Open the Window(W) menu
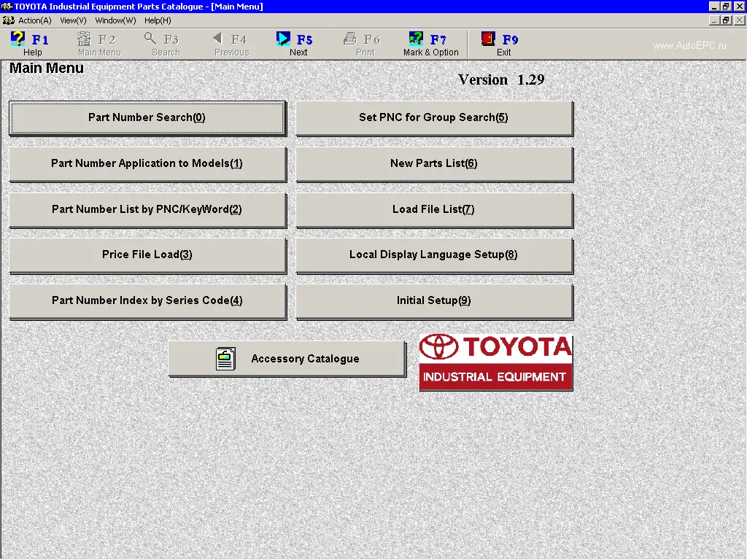This screenshot has height=560, width=747. click(x=115, y=20)
